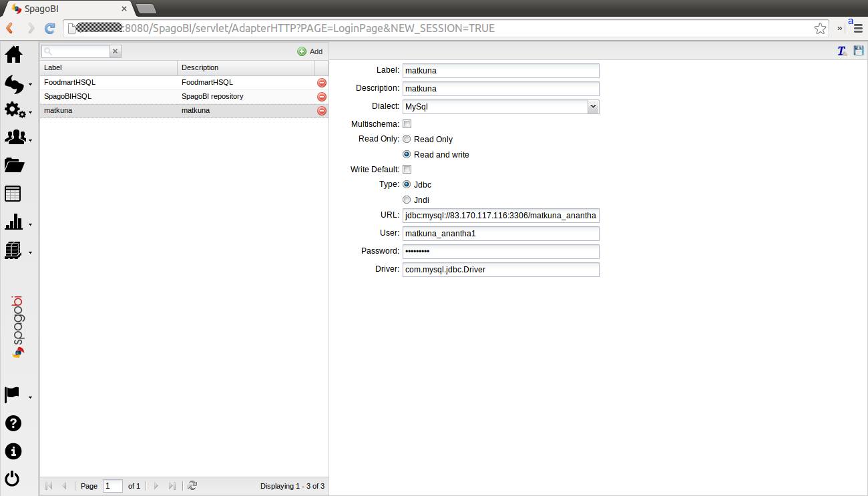Open the info icon in sidebar
868x496 pixels.
tap(13, 451)
